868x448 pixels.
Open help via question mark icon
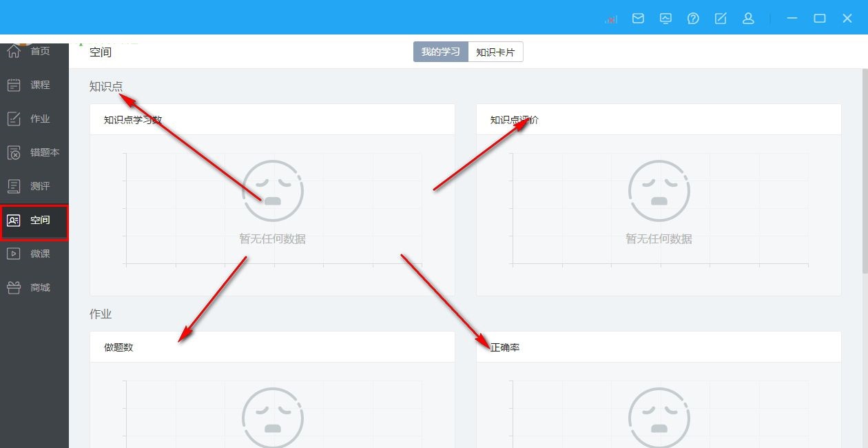coord(693,19)
